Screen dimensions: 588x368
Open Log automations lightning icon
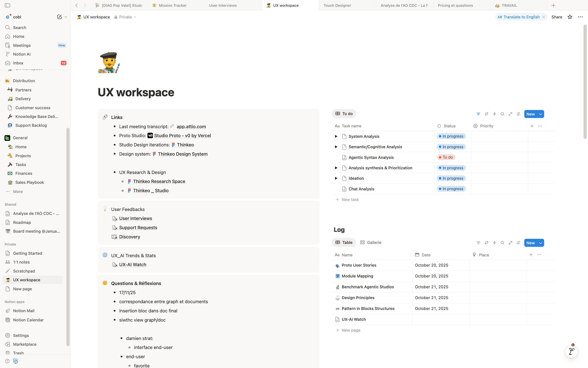[494, 243]
